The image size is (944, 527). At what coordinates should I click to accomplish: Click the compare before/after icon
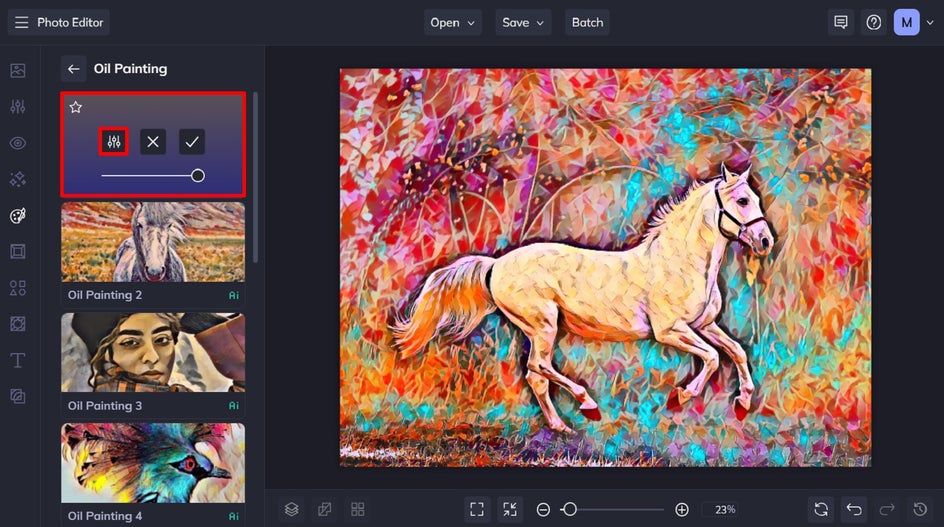pyautogui.click(x=324, y=510)
